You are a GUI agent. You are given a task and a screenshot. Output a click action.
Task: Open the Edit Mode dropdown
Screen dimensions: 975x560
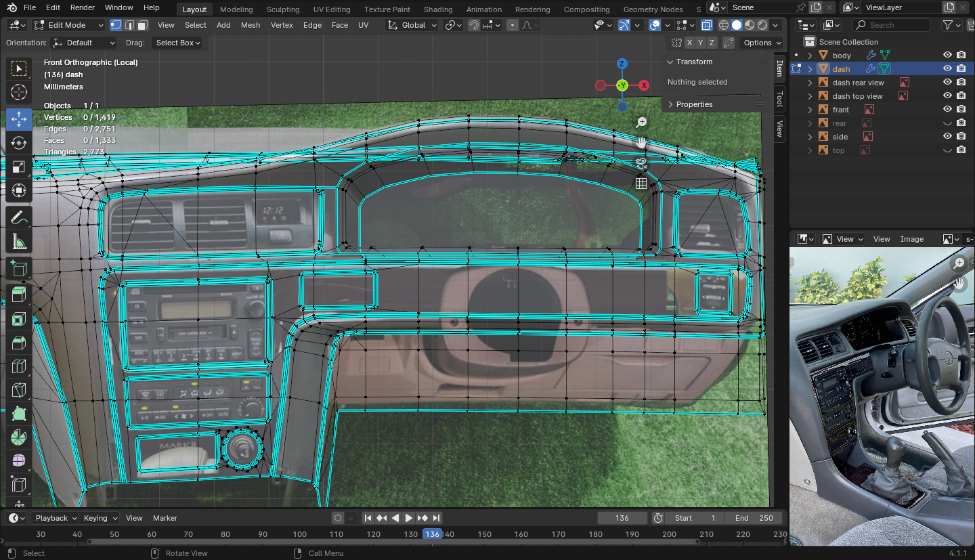click(68, 25)
